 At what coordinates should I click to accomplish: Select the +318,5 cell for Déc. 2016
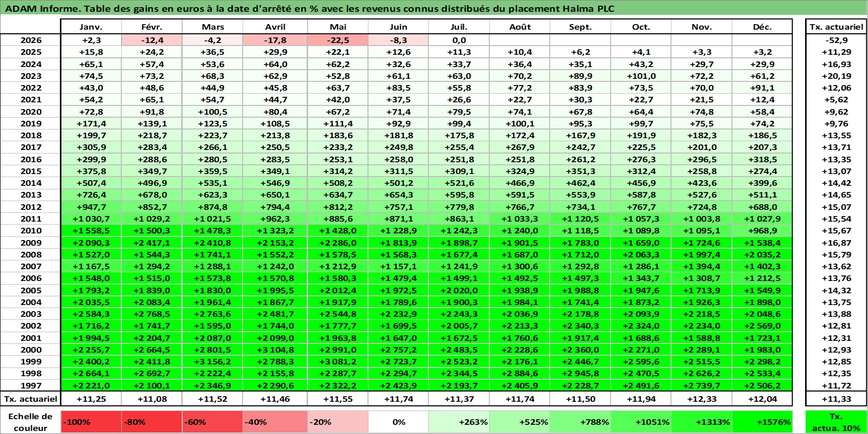(762, 159)
